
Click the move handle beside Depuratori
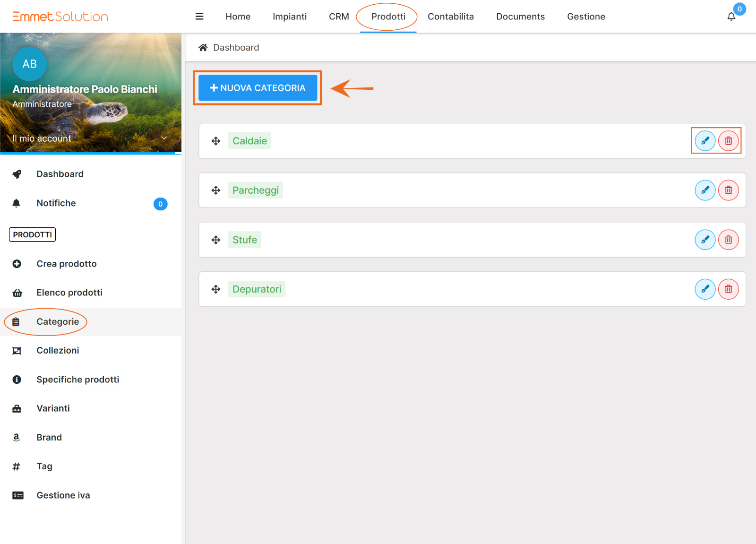point(216,289)
